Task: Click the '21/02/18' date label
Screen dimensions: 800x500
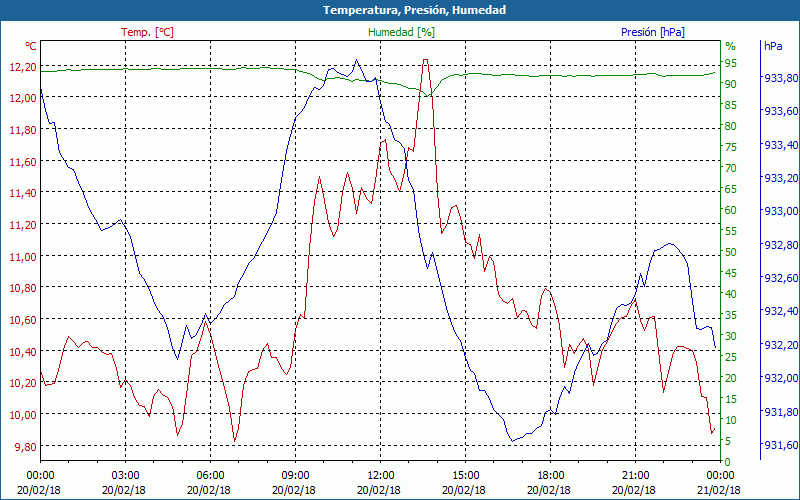Action: (x=719, y=490)
